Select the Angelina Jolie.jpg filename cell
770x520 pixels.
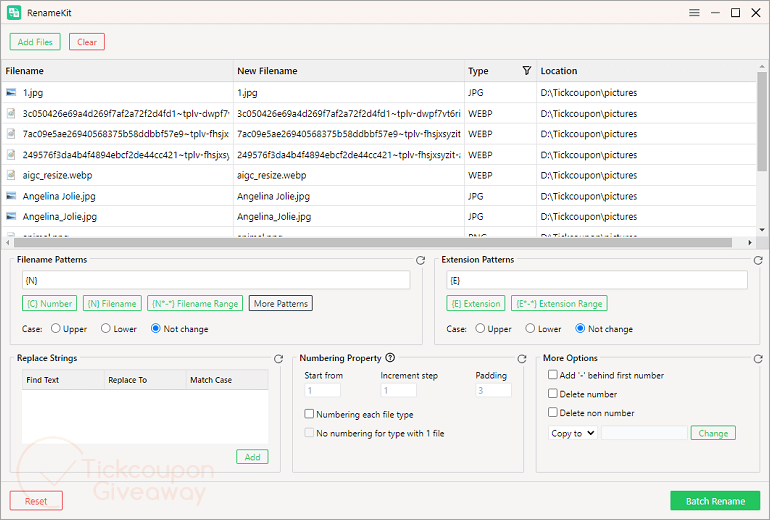117,196
